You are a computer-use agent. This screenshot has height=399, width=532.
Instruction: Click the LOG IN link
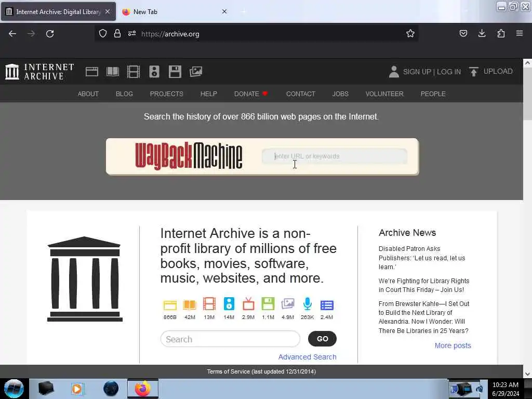point(448,72)
